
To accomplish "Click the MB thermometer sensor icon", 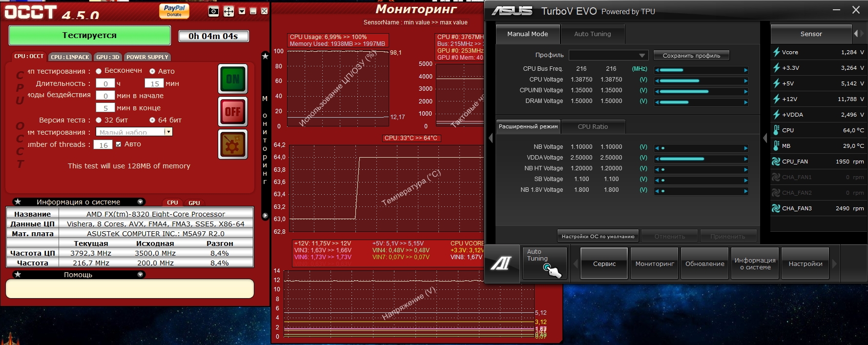I will pos(776,146).
